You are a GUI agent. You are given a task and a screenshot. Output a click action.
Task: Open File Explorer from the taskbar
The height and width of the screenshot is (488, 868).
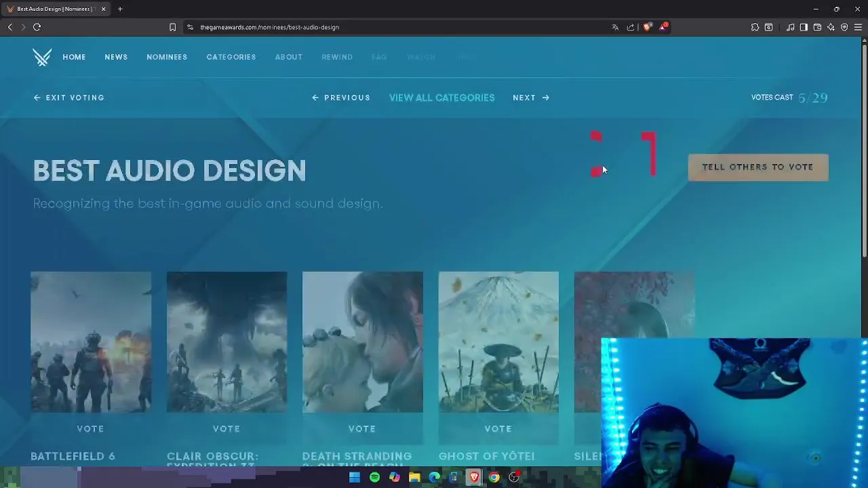pyautogui.click(x=414, y=477)
